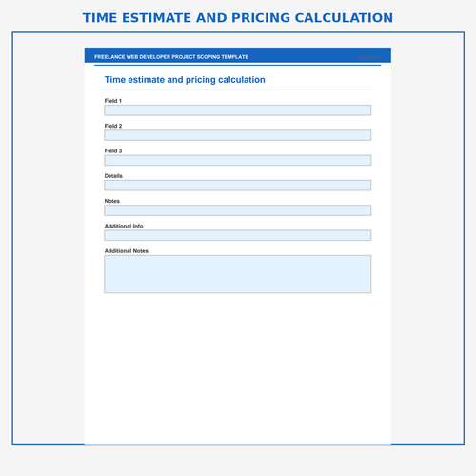Screen dimensions: 476x476
Task: Click the faded page number in the header
Action: pyautogui.click(x=369, y=57)
